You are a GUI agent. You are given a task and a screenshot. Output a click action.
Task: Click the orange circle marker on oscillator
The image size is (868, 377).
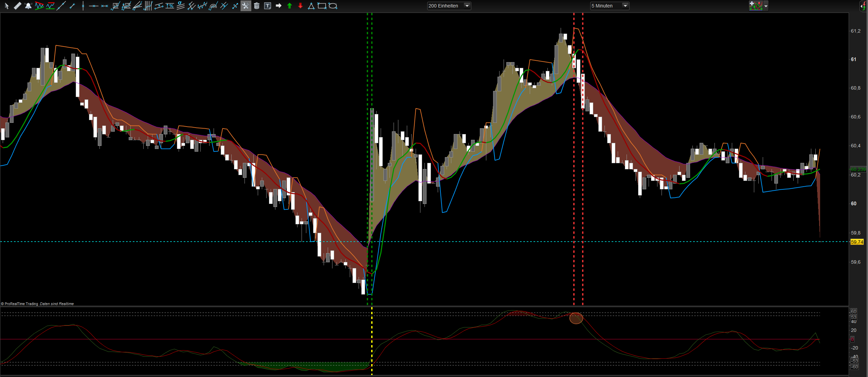pyautogui.click(x=576, y=318)
